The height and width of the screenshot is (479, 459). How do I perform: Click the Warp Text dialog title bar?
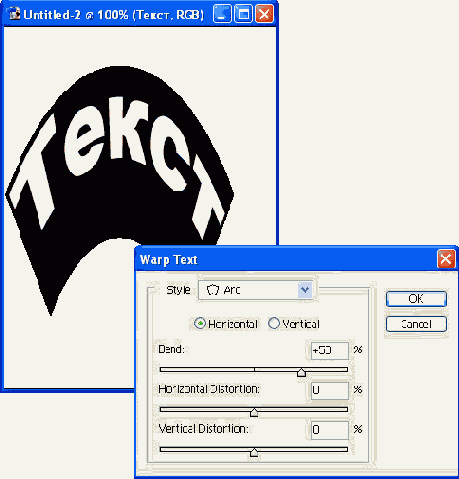pos(286,260)
